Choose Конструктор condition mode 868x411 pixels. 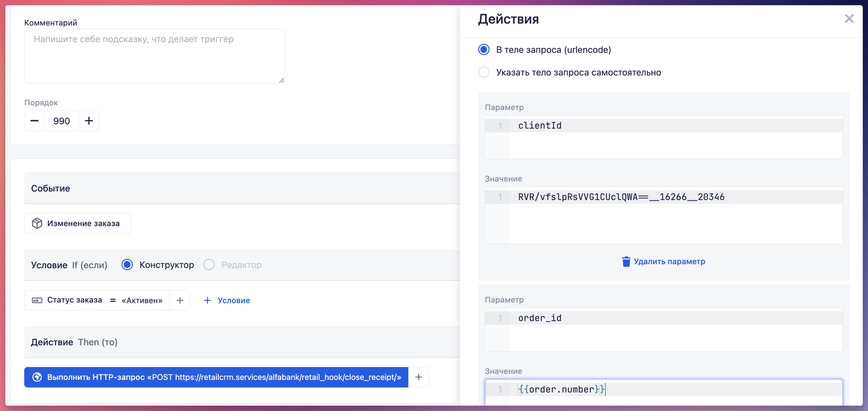[127, 264]
